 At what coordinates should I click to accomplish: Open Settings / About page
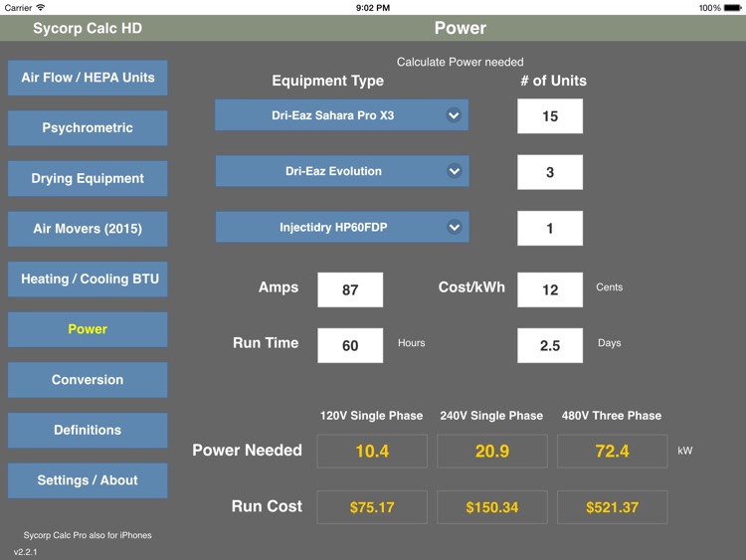point(88,480)
